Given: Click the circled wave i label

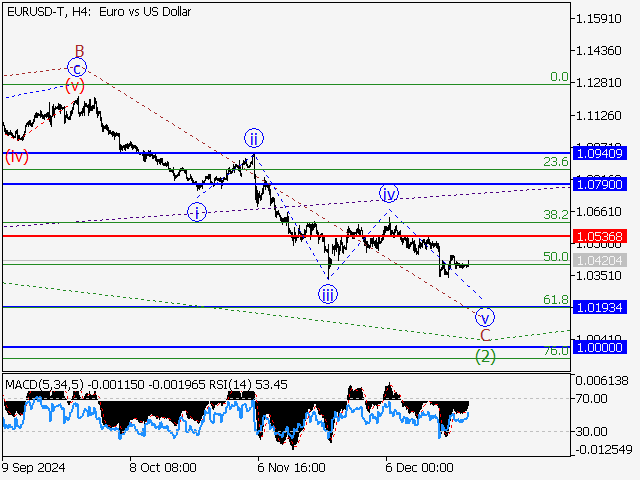Looking at the screenshot, I should (198, 211).
